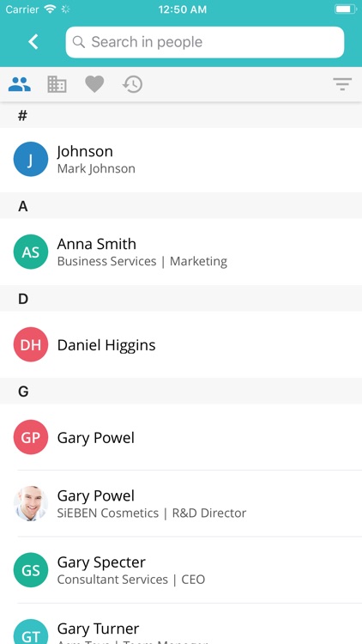Open Gary Powel SiEBEN Cosmetics entry
This screenshot has width=362, height=644.
tap(181, 503)
